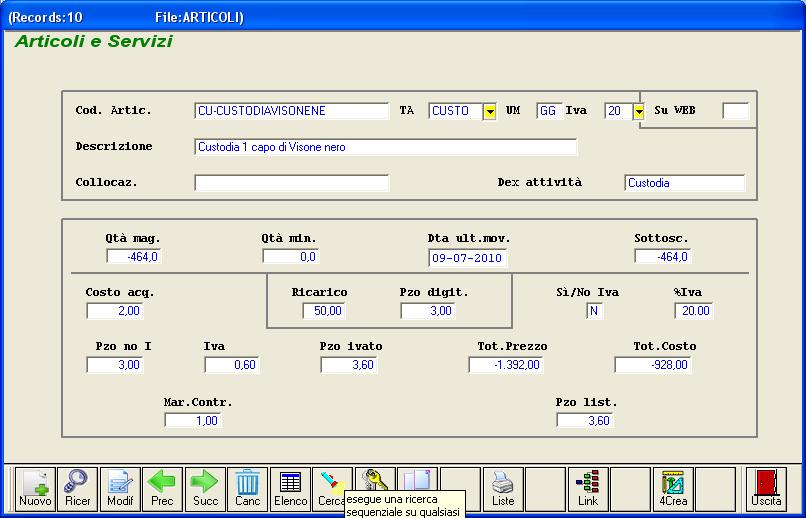The height and width of the screenshot is (518, 806).
Task: Click the Link tree diagram icon
Action: [588, 489]
